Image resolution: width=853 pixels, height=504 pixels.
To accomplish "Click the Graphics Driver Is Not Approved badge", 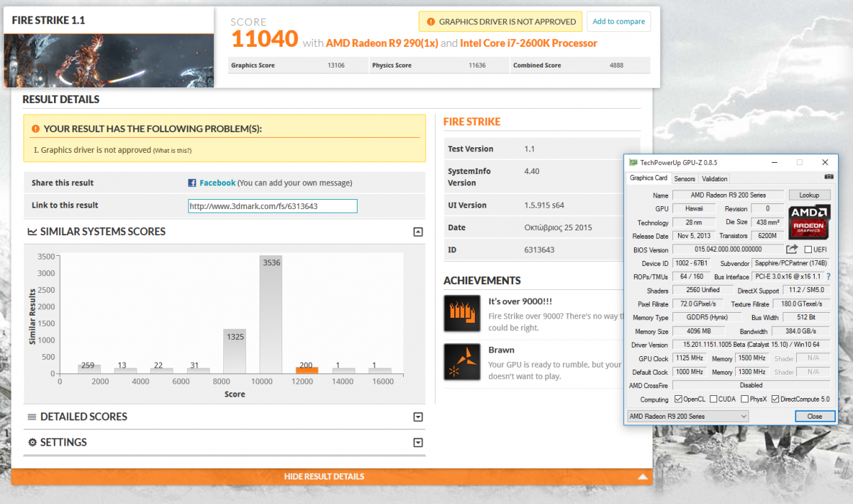I will [x=500, y=22].
